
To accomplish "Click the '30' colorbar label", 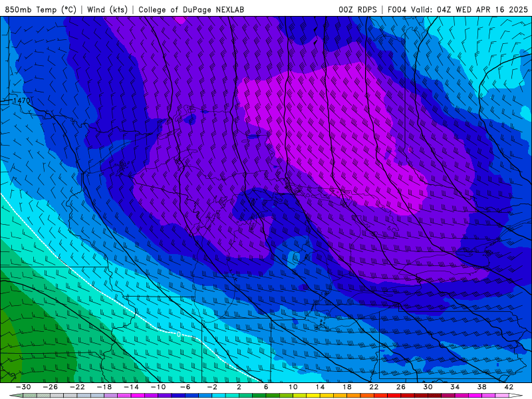I will [428, 387].
